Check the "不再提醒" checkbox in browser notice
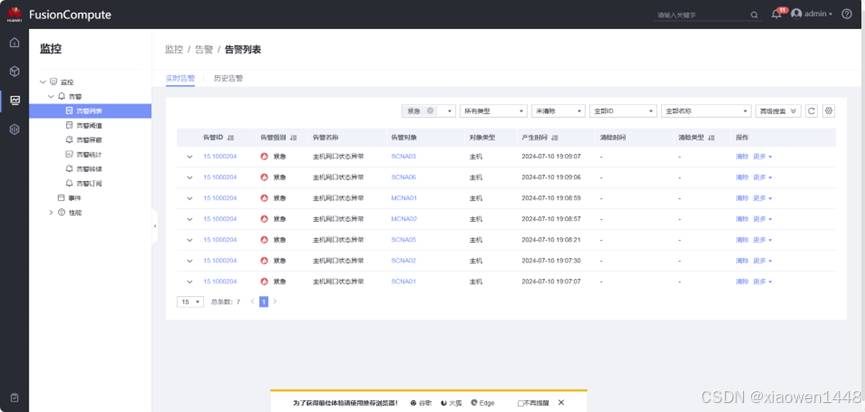This screenshot has width=865, height=412. (521, 403)
